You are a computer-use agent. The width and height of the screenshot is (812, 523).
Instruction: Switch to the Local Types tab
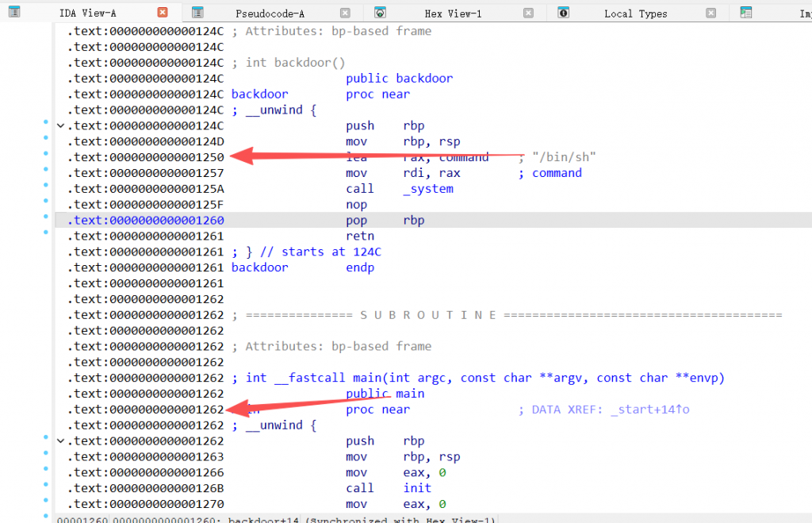[635, 13]
